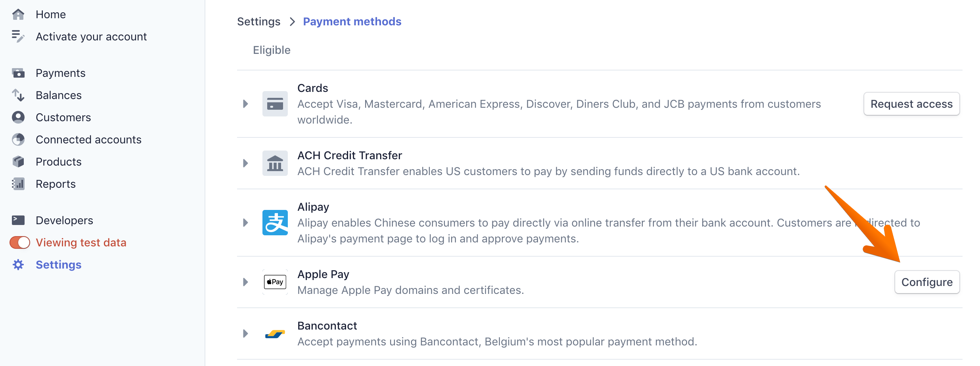Click the Payments wallet icon
Image resolution: width=980 pixels, height=366 pixels.
tap(18, 73)
